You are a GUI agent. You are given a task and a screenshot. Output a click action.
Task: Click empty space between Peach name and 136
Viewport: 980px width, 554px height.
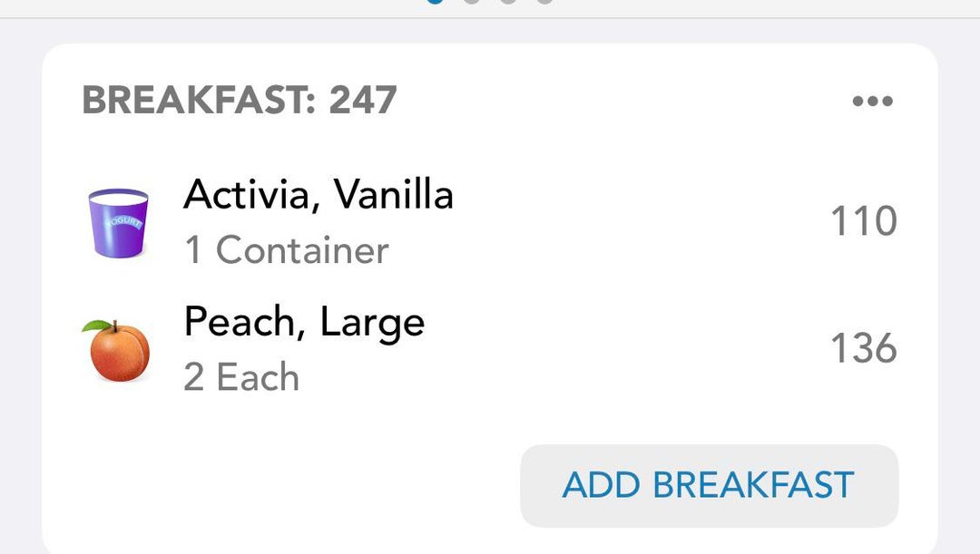[626, 349]
